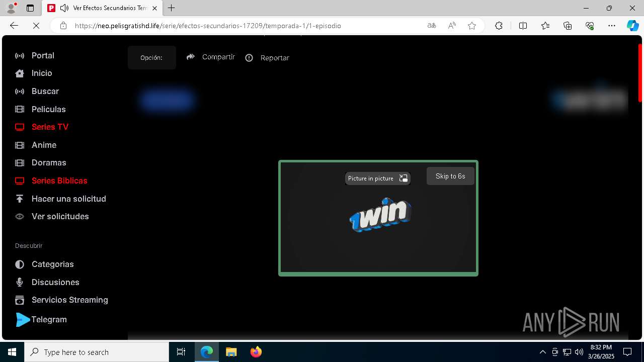Close the Ver Efectos Secundarios tab
The image size is (644, 362).
pos(154,8)
